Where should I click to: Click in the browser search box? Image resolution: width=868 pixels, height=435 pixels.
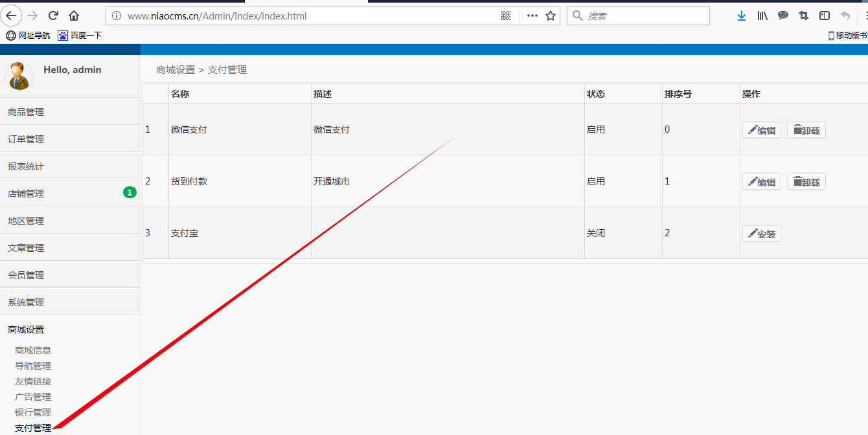click(638, 16)
